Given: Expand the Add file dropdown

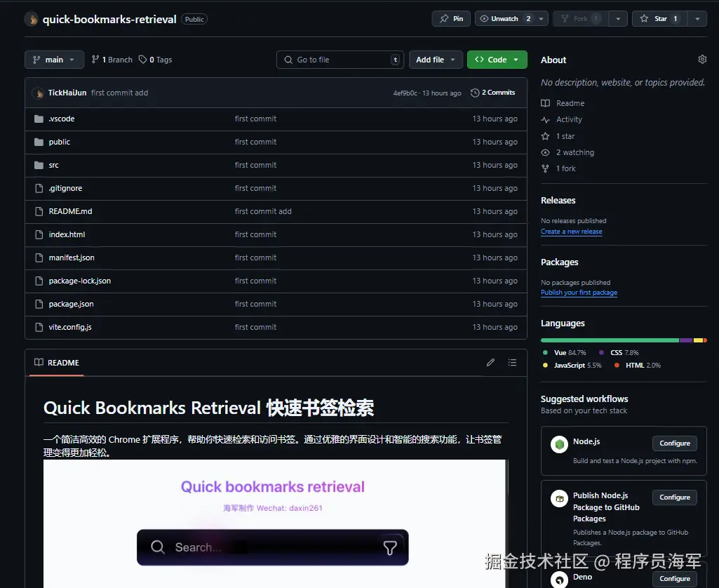Looking at the screenshot, I should pos(435,60).
